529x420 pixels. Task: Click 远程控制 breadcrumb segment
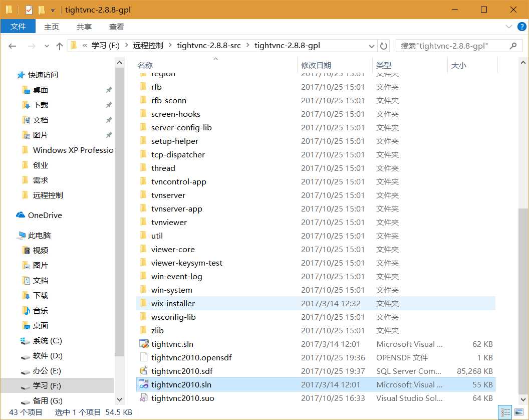point(148,45)
